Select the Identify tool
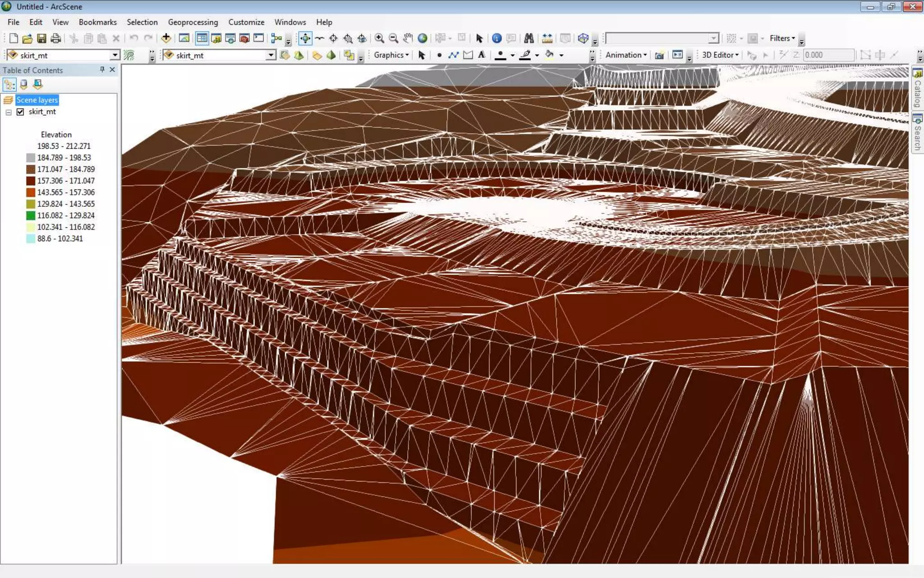Viewport: 924px width, 578px height. 497,38
